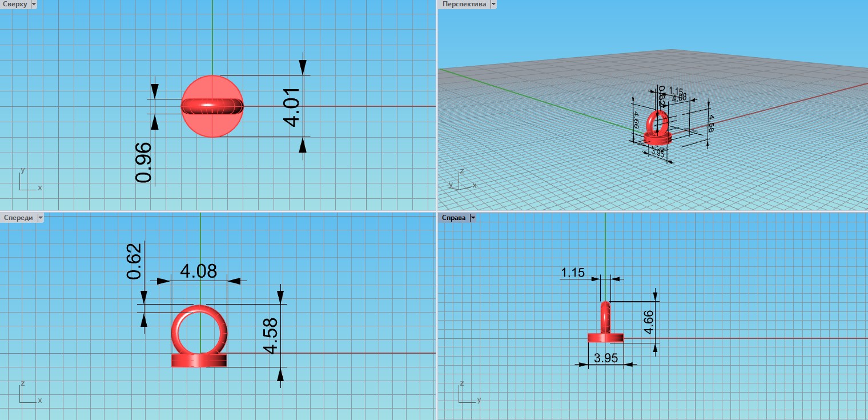The width and height of the screenshot is (868, 420).
Task: Click the Сверху viewport title
Action: pos(14,4)
